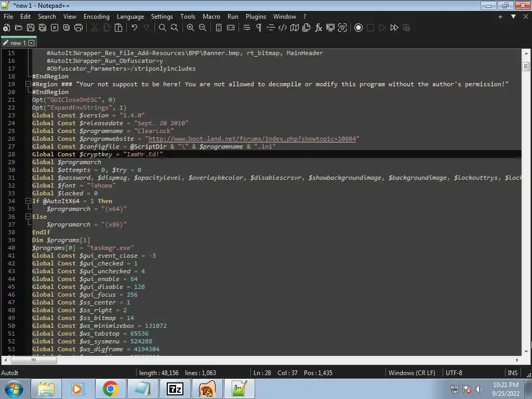Start recording a macro
The height and width of the screenshot is (399, 532).
click(358, 28)
